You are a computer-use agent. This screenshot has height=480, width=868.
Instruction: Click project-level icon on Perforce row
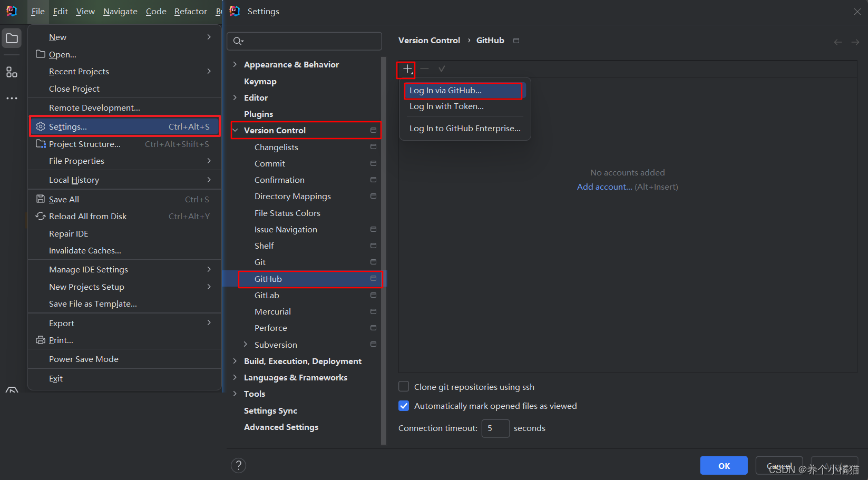(x=373, y=328)
